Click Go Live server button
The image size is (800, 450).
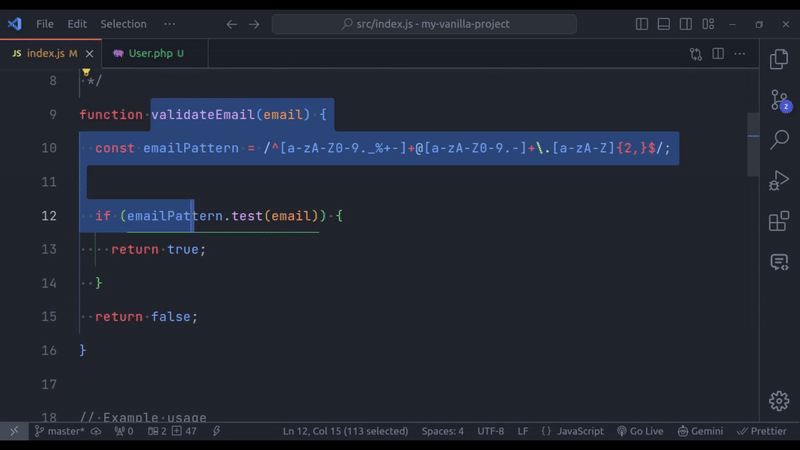(640, 431)
